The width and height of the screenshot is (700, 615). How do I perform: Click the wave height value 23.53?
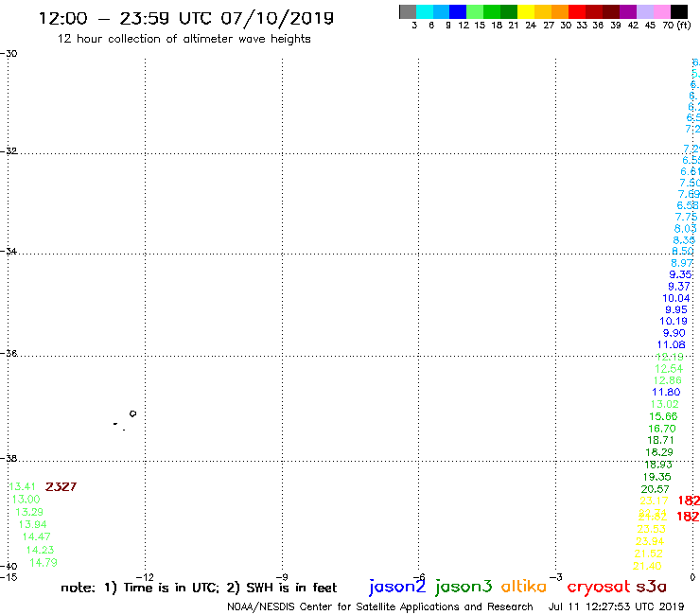(x=651, y=529)
